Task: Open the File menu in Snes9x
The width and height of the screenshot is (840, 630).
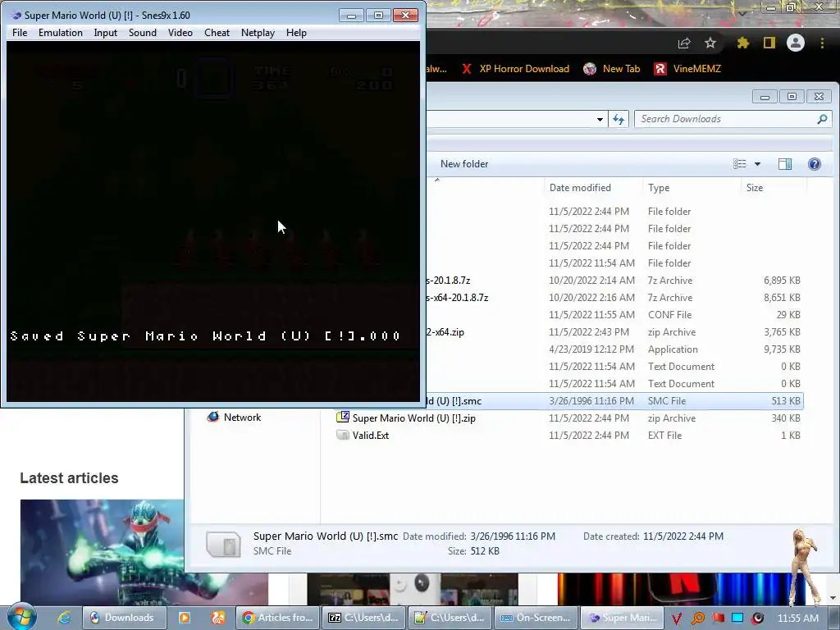Action: click(20, 33)
